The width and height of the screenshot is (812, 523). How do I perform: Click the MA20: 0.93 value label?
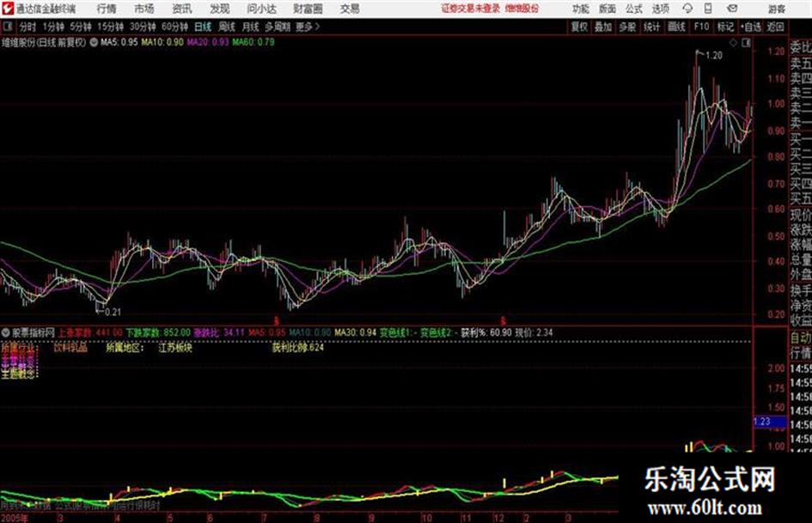pyautogui.click(x=208, y=42)
